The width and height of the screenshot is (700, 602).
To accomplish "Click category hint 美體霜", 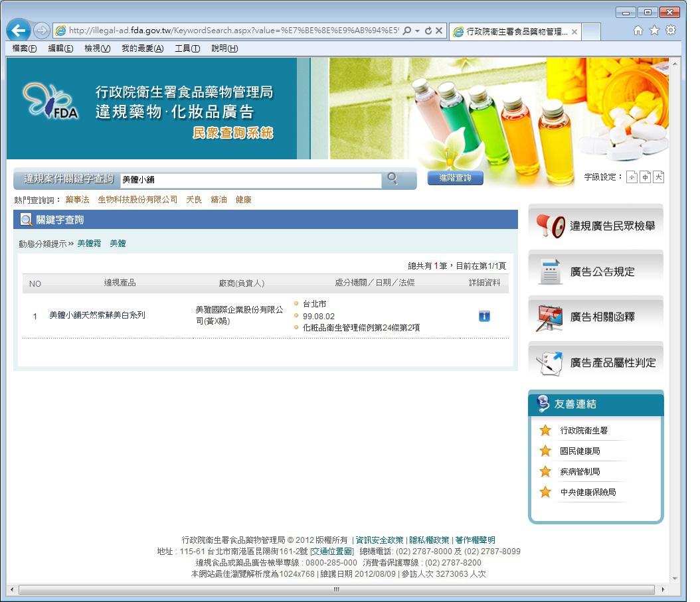I will tap(89, 244).
